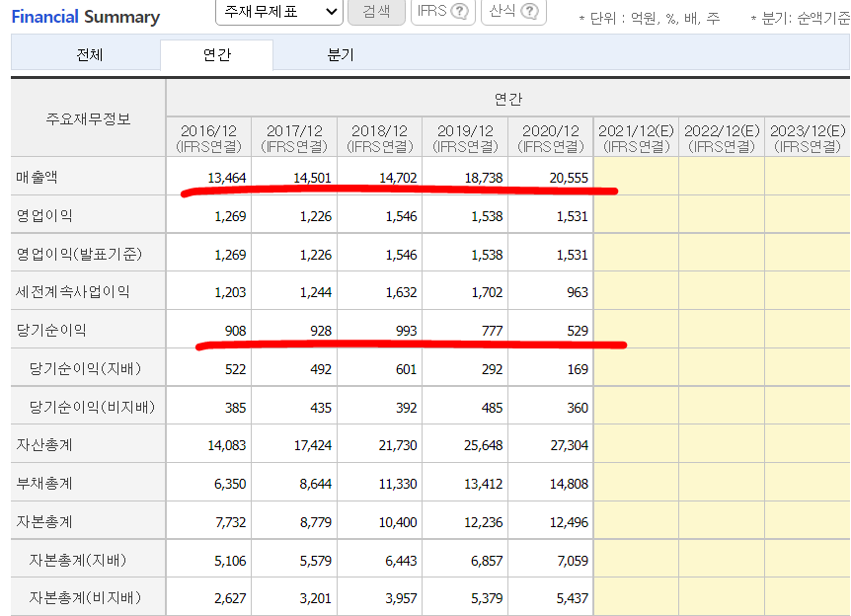
Task: Click the 자본총계(비지배) value 5,437
Action: coord(573,598)
